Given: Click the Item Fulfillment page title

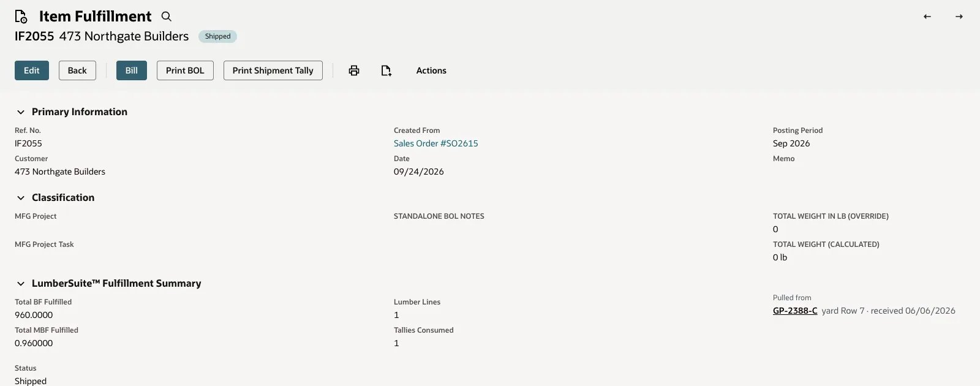Looking at the screenshot, I should click(x=95, y=17).
